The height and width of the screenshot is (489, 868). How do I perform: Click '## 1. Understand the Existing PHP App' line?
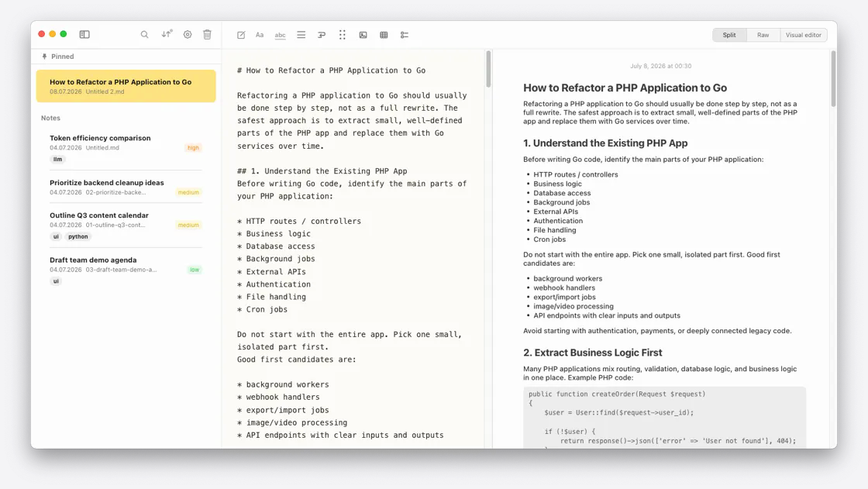(322, 171)
